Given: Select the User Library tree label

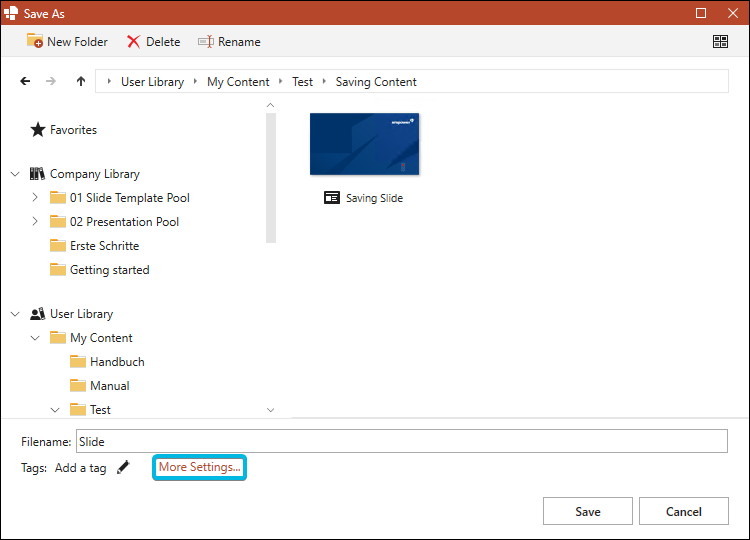Looking at the screenshot, I should tap(81, 314).
